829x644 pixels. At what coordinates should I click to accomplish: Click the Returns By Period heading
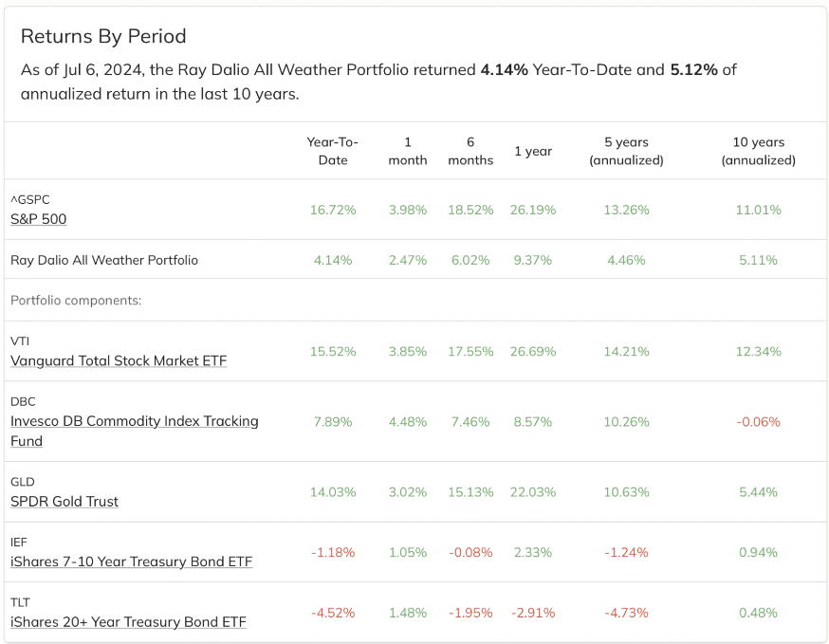point(103,36)
